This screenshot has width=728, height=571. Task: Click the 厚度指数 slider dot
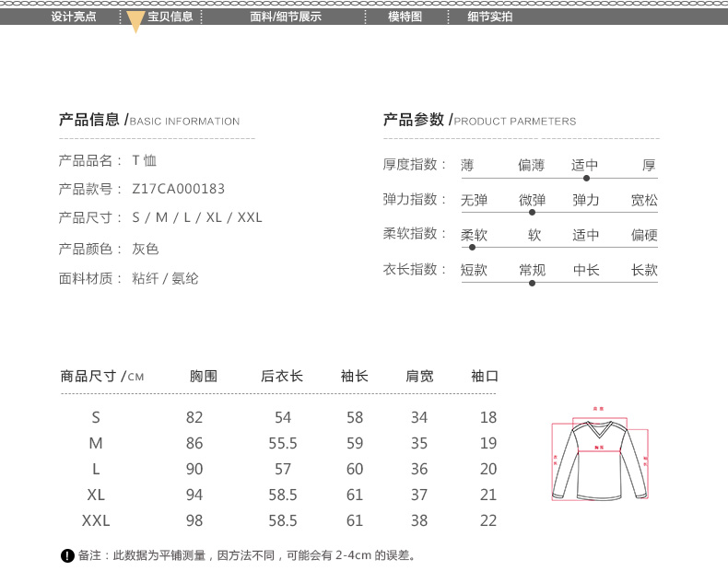(x=586, y=178)
